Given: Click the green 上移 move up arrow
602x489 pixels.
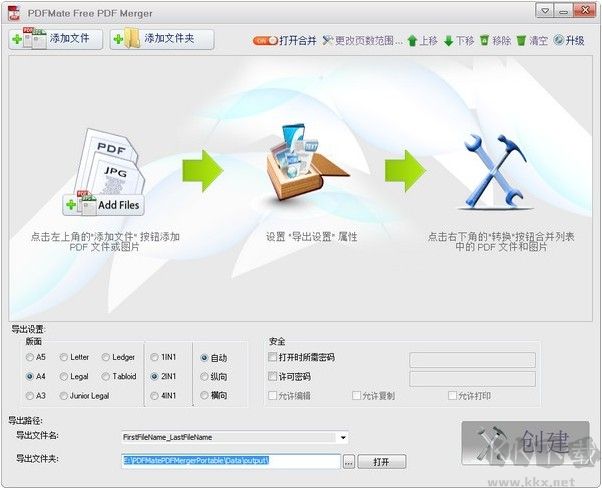Looking at the screenshot, I should (412, 41).
